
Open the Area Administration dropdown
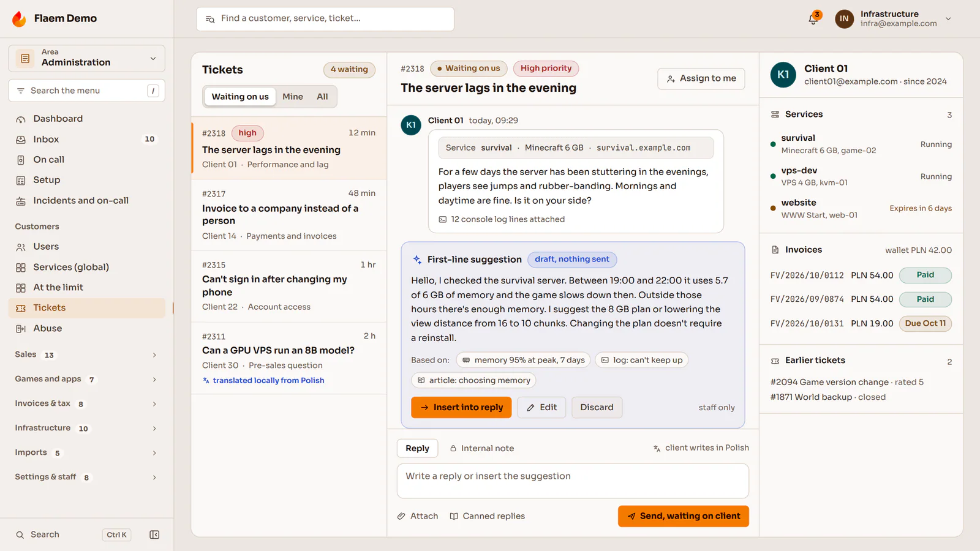click(87, 58)
